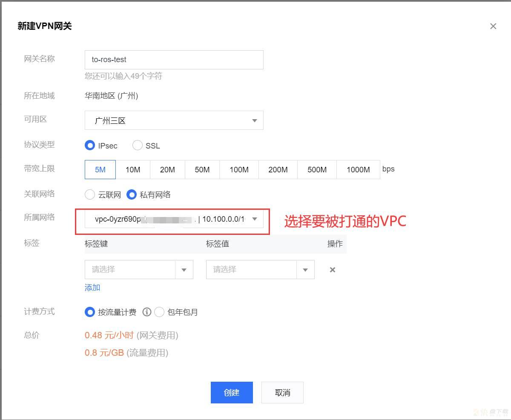
Task: Open the 标签键 请选择 dropdown
Action: pyautogui.click(x=139, y=269)
